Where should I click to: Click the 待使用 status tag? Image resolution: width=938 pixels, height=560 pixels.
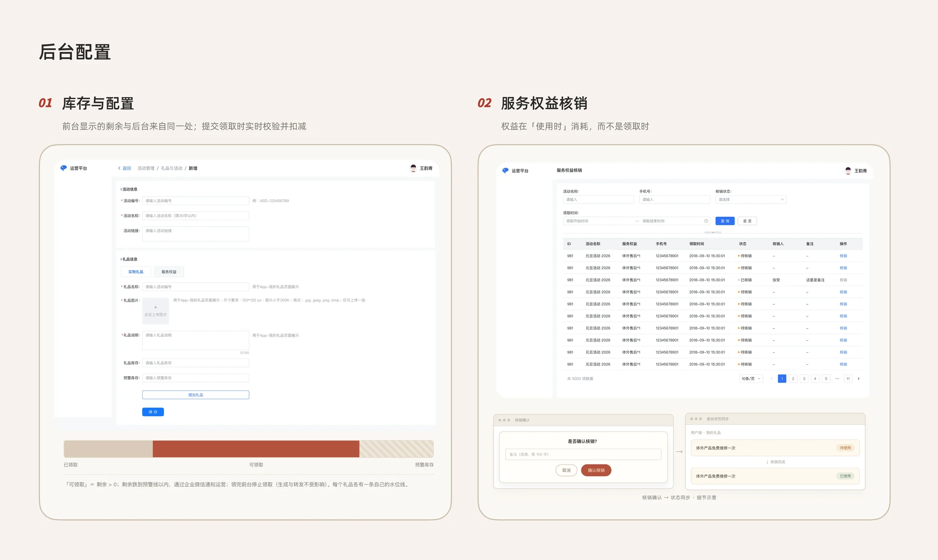[845, 448]
